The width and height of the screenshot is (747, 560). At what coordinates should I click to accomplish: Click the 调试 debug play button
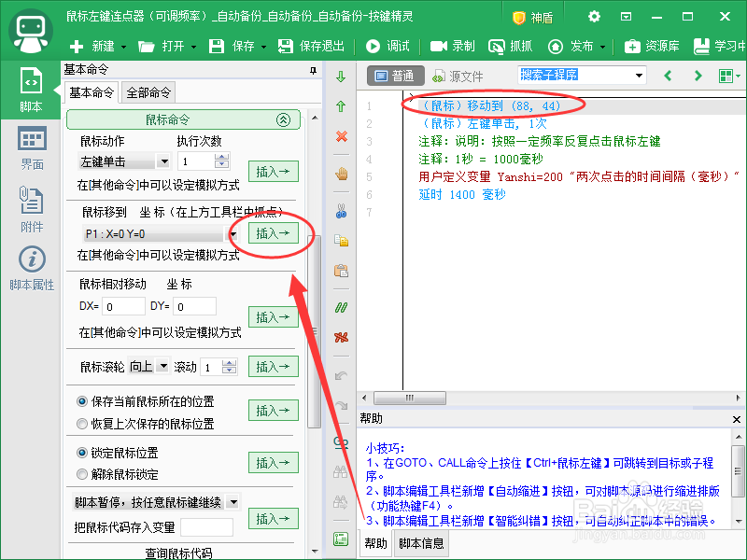(388, 46)
